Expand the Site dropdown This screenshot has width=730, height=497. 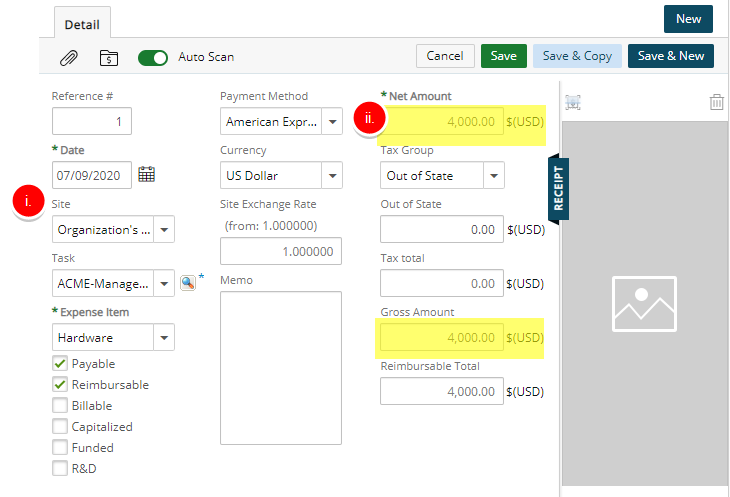click(164, 229)
